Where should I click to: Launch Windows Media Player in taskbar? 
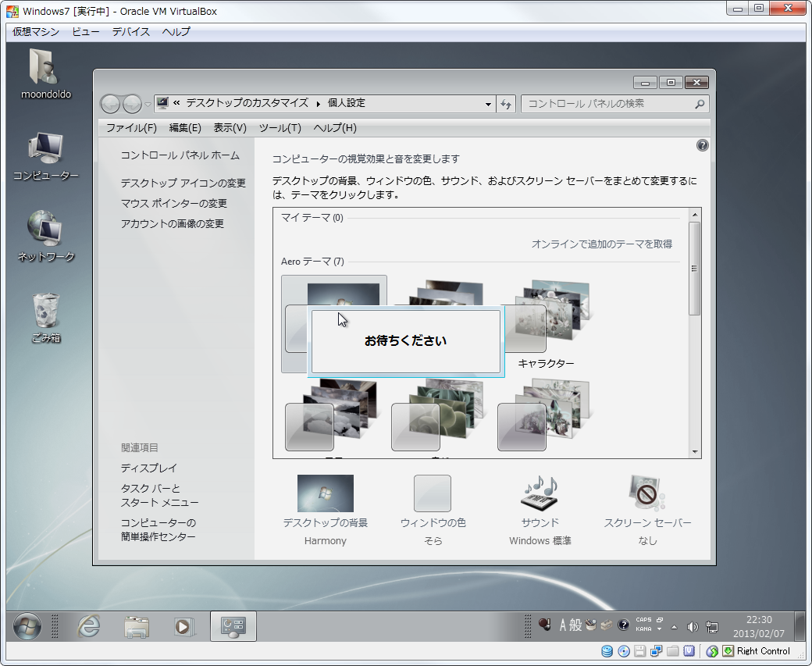tap(183, 626)
